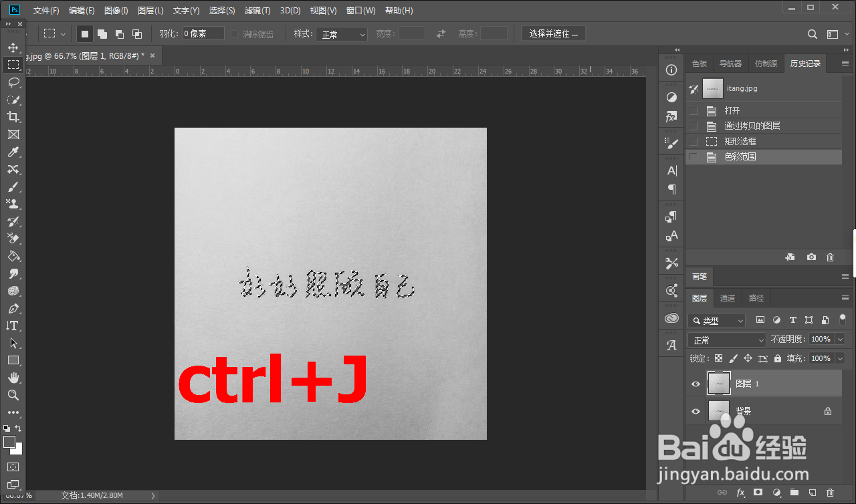Open blend mode 正常 dropdown
This screenshot has width=856, height=504.
[728, 340]
